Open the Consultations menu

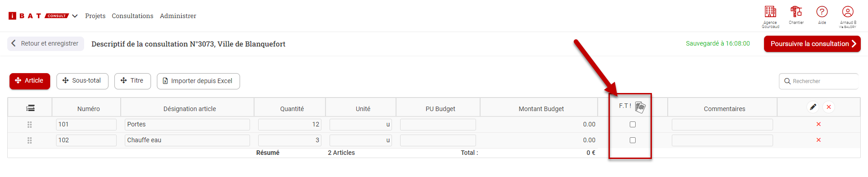[x=132, y=16]
